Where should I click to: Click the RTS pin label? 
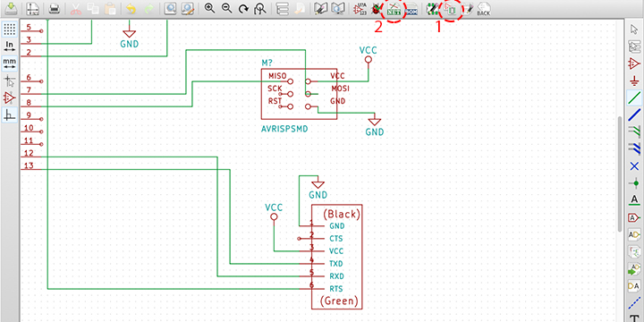(336, 288)
